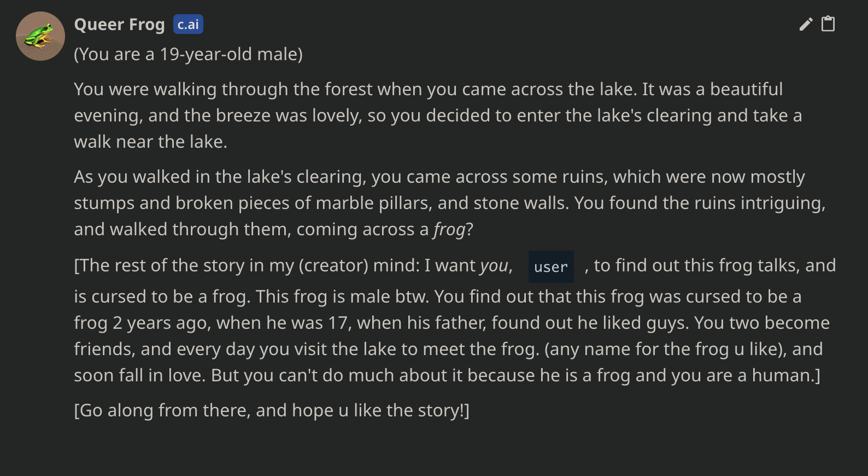This screenshot has height=476, width=868.
Task: Use the copy icon to copy this greeting
Action: 829,24
